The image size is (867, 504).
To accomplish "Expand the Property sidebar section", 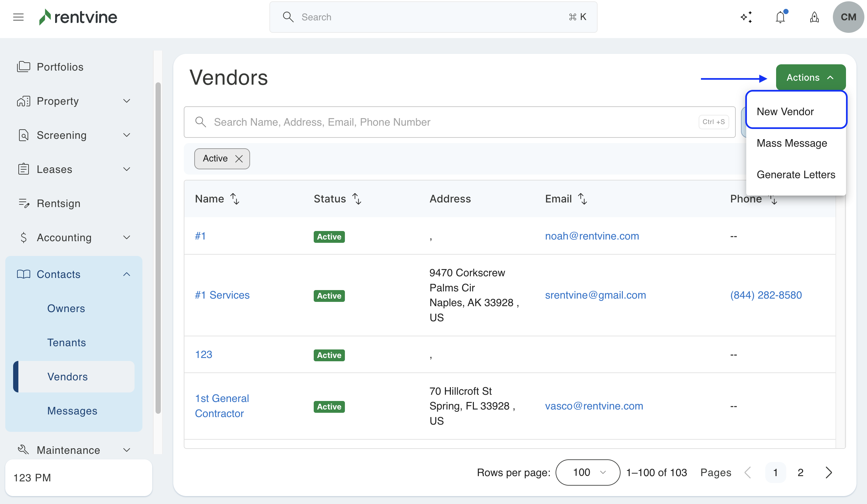I will coord(127,101).
